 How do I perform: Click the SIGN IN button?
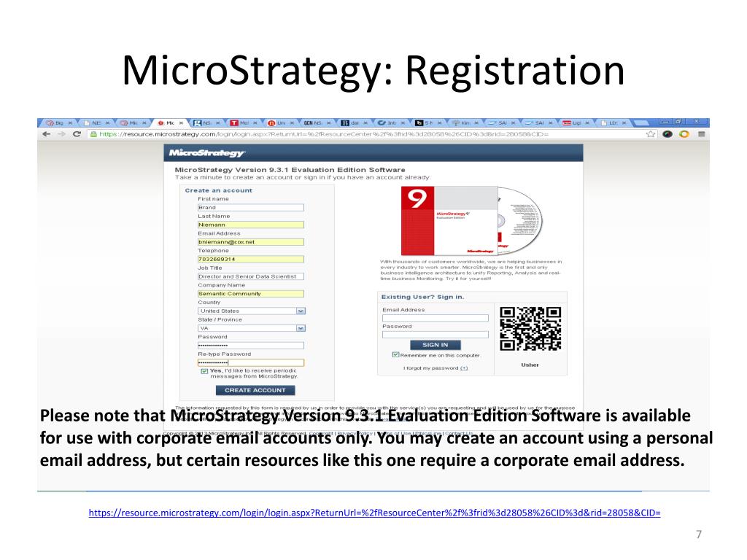point(436,345)
